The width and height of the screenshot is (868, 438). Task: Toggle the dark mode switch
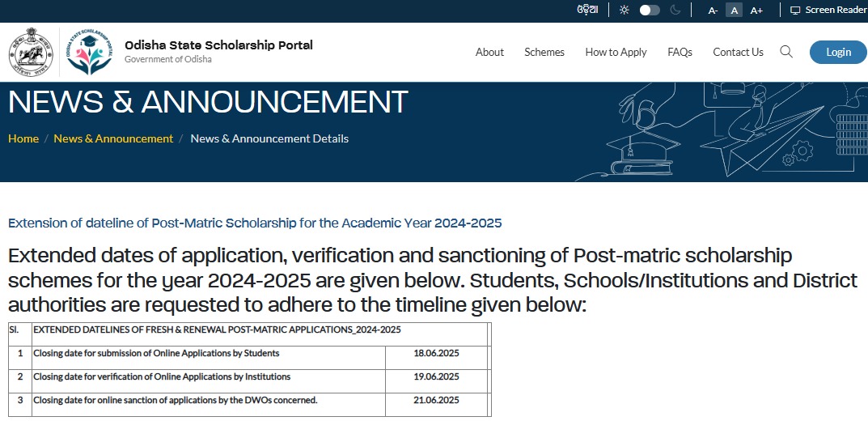(649, 11)
